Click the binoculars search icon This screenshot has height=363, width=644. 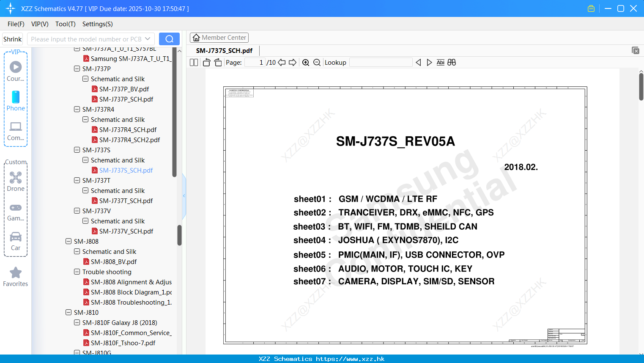pos(452,63)
